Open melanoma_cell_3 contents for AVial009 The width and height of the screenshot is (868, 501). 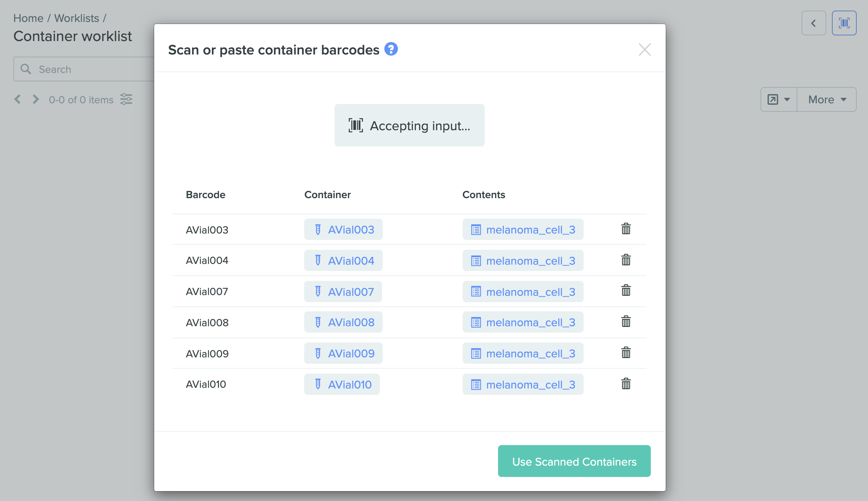pyautogui.click(x=523, y=353)
